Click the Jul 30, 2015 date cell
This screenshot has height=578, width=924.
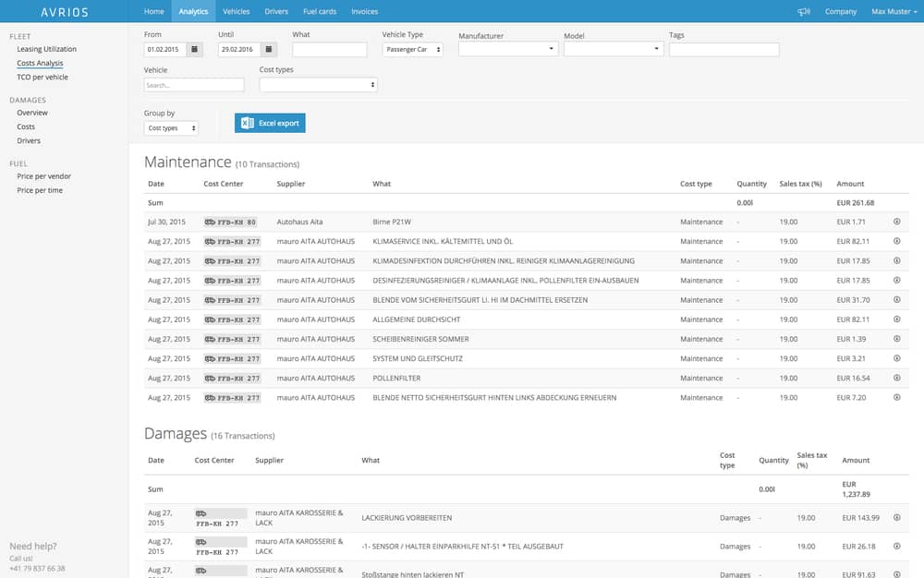pyautogui.click(x=166, y=222)
